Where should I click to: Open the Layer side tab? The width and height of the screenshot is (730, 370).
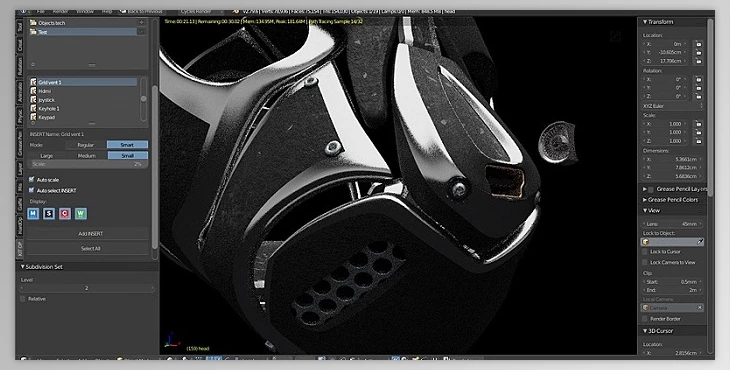coord(20,168)
